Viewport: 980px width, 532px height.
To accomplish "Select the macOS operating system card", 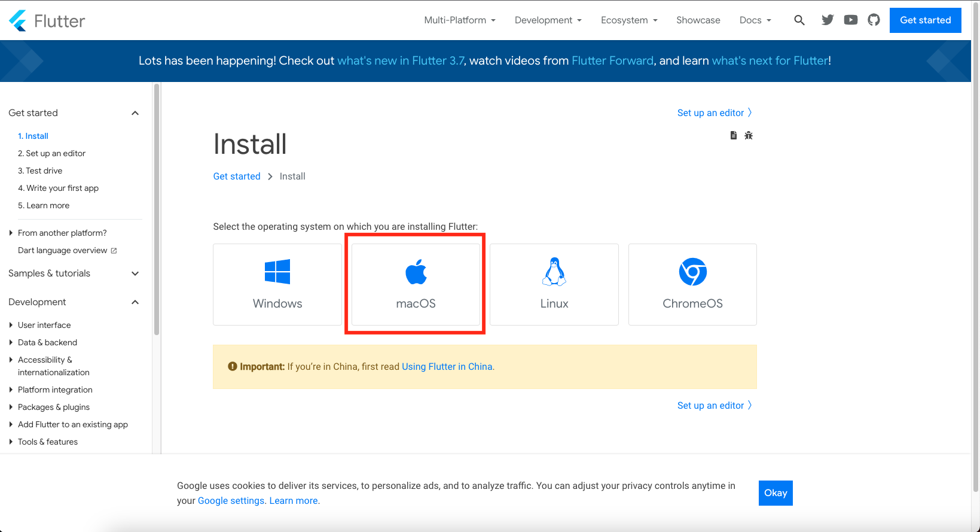I will [x=416, y=284].
